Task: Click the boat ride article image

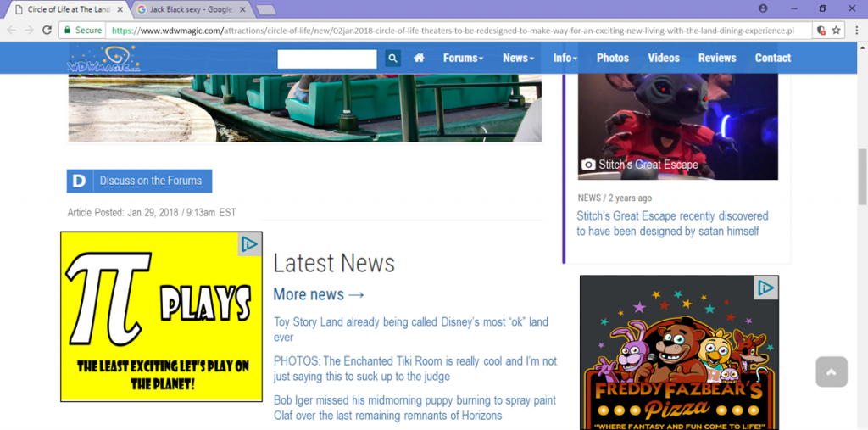Action: coord(304,108)
